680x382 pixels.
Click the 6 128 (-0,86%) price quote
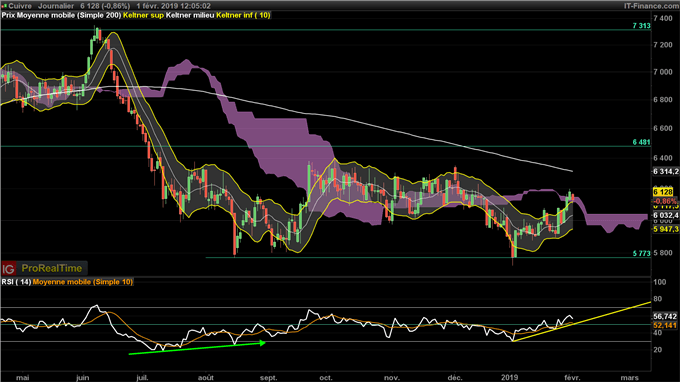(105, 6)
